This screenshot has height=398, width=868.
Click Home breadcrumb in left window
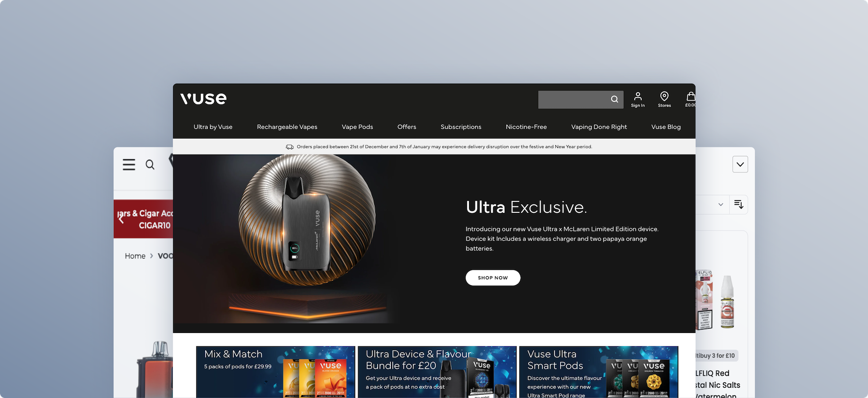pyautogui.click(x=135, y=256)
